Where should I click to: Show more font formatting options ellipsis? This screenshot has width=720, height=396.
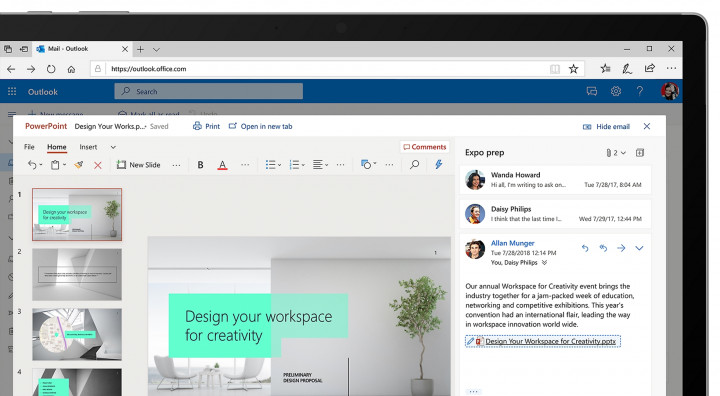coord(245,164)
